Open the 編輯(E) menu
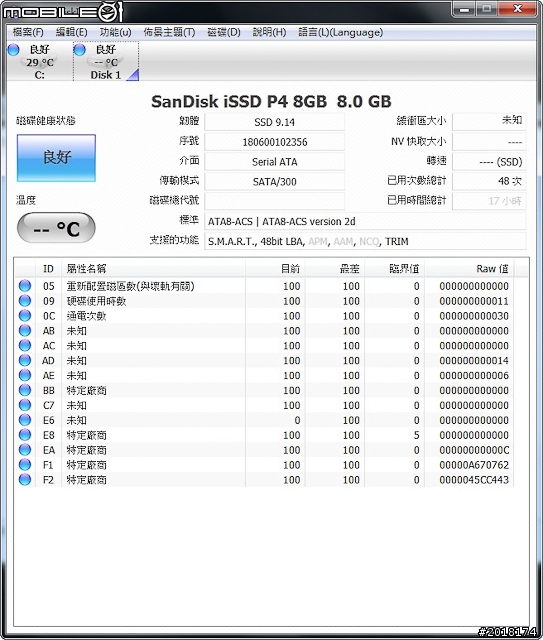The image size is (543, 640). (71, 32)
